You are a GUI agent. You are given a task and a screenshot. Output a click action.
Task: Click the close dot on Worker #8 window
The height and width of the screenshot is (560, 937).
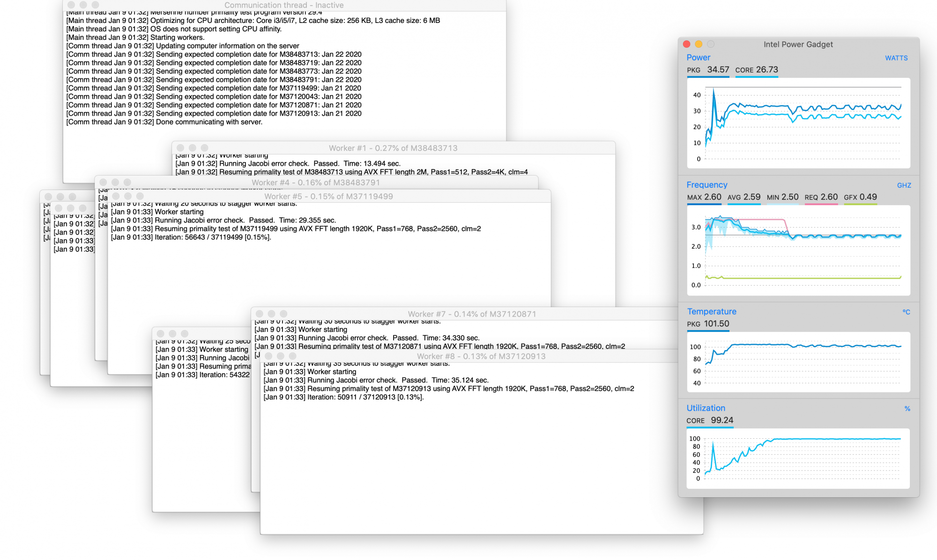pyautogui.click(x=268, y=356)
